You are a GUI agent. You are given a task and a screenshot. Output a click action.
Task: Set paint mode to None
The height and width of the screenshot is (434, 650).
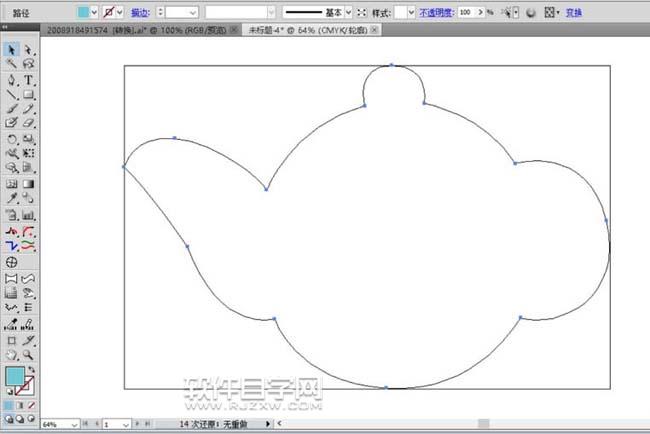[31, 405]
